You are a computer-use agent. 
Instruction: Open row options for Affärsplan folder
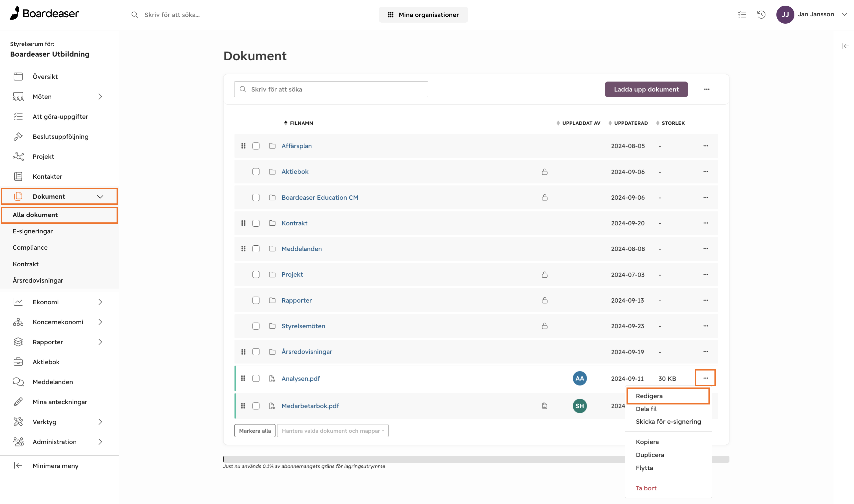tap(705, 146)
